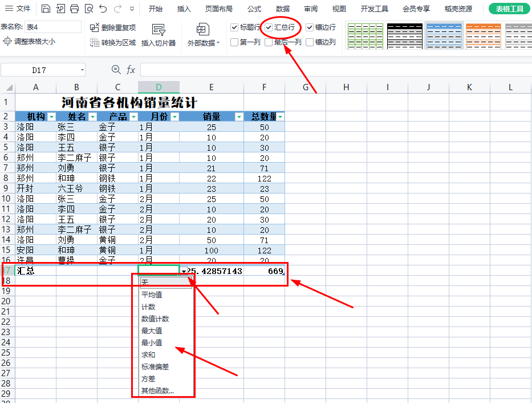Enable the 最后一列 checkbox
This screenshot has height=403, width=532.
point(269,42)
